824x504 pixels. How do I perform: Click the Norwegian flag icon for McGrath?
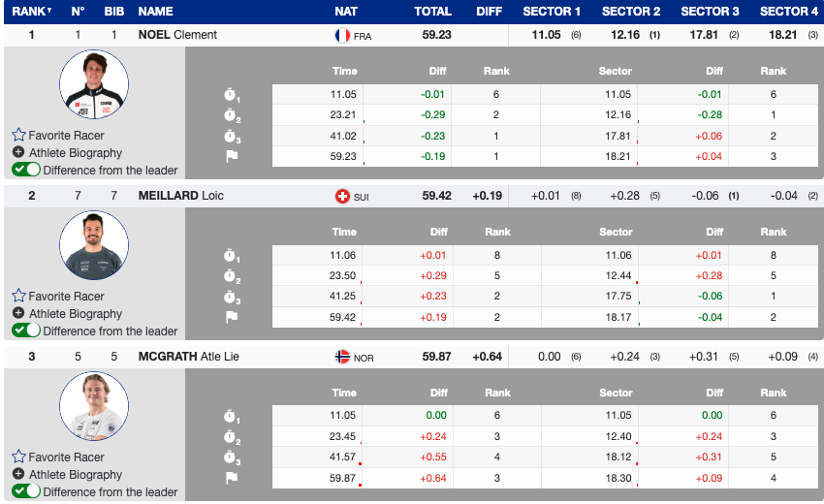pos(341,357)
